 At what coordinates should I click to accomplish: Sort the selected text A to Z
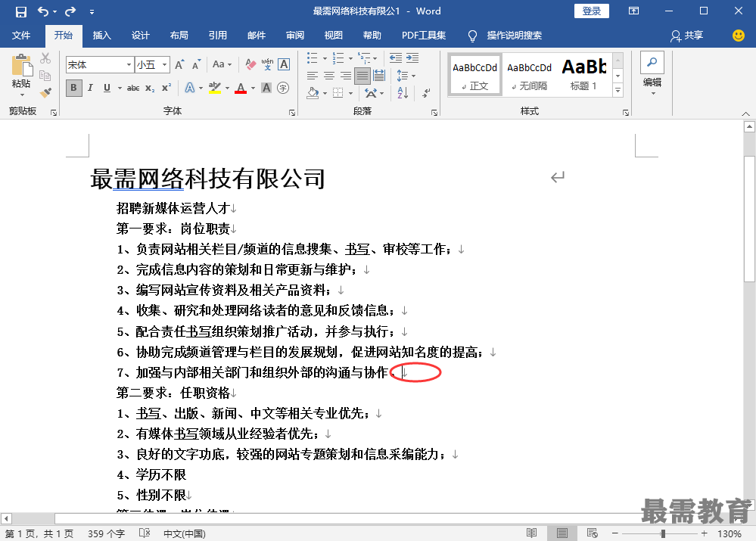coord(403,92)
